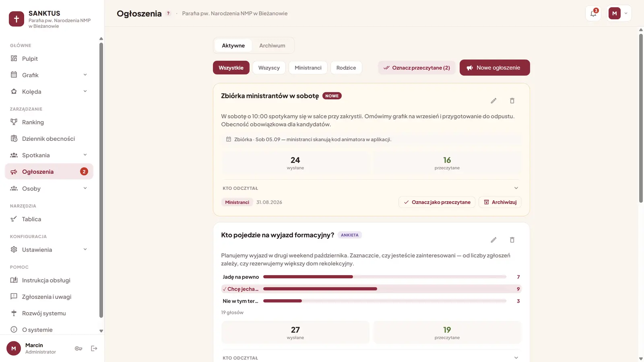This screenshot has height=362, width=644.
Task: Expand KTO ODCZYTAŁ in Zbiórka announcement
Action: [371, 188]
